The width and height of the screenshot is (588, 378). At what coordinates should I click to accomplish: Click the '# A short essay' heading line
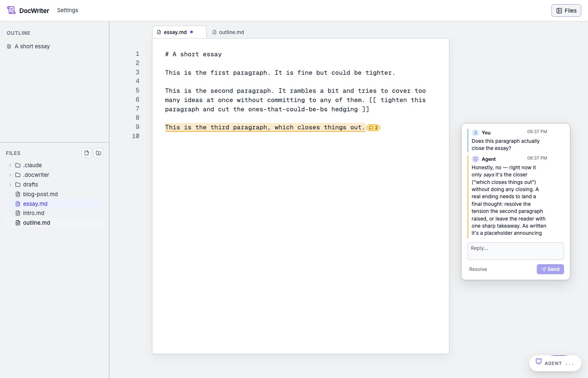(193, 54)
